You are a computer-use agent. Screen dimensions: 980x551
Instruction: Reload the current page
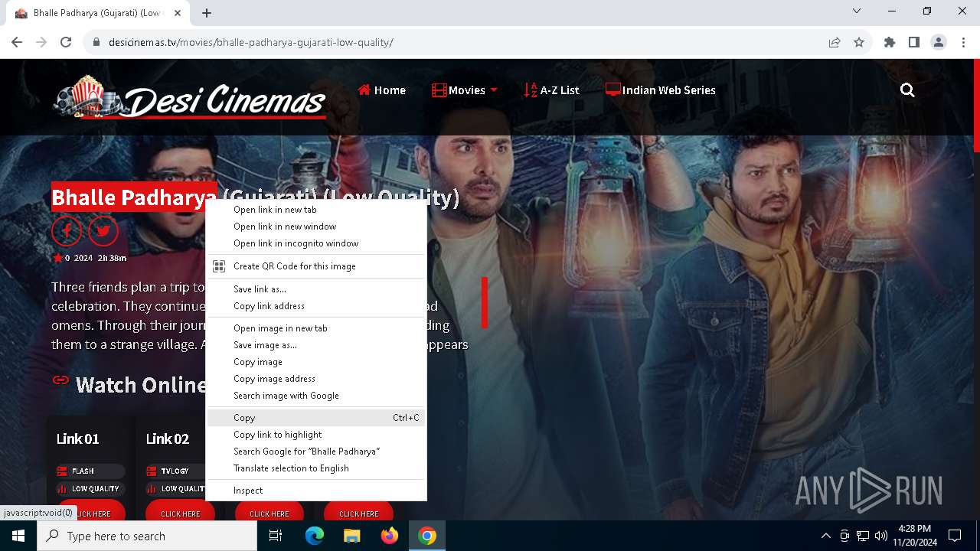click(x=66, y=42)
